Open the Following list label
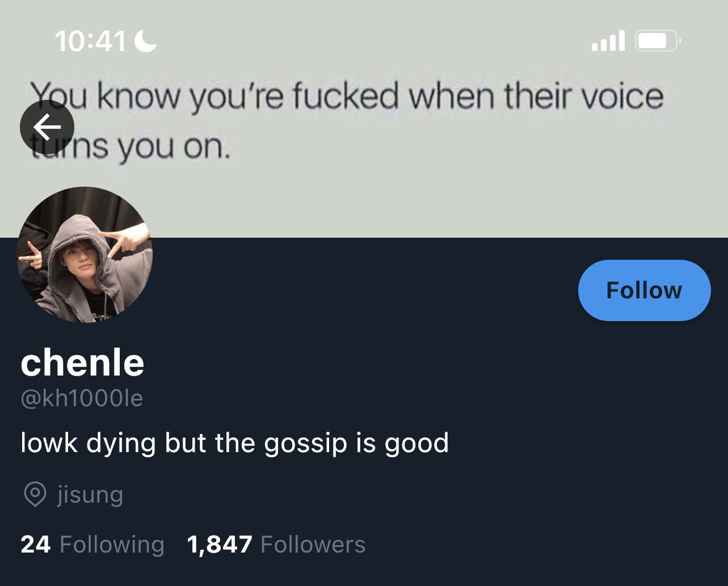This screenshot has width=728, height=586. pos(112,545)
